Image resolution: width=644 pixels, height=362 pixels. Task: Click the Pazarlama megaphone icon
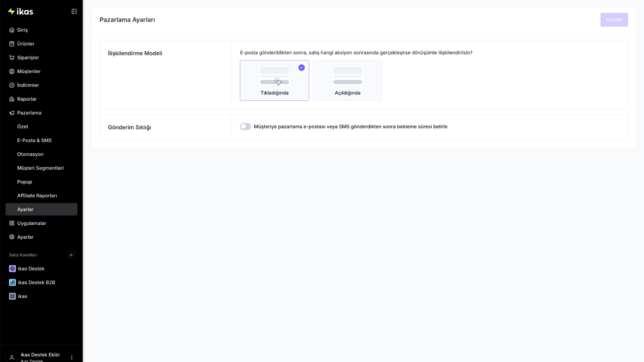tap(12, 113)
